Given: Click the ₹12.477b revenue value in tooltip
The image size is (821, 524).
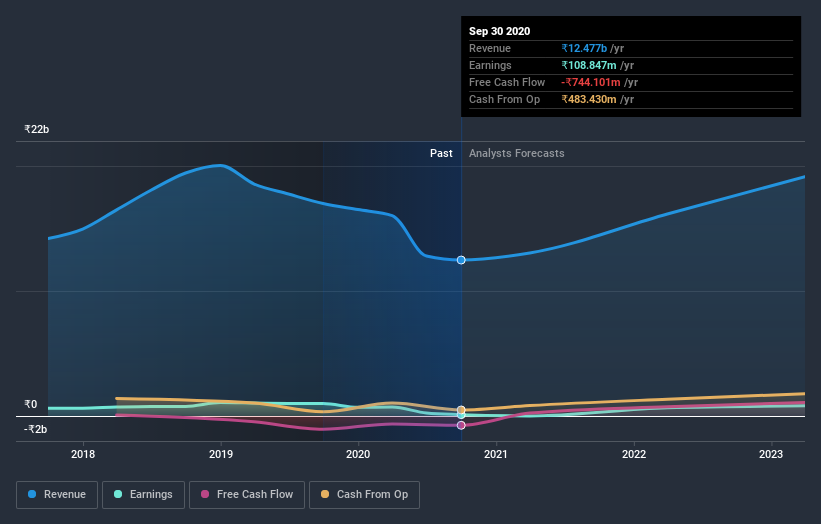Looking at the screenshot, I should 584,49.
